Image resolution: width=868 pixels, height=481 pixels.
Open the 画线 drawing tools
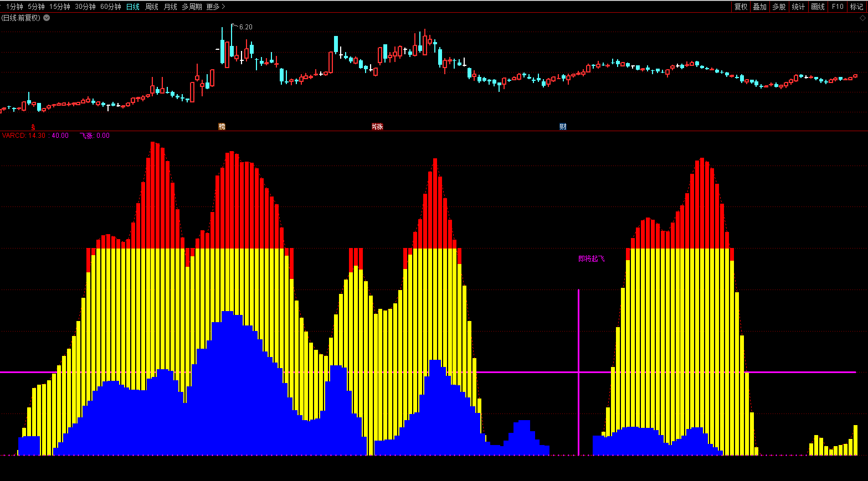[818, 7]
